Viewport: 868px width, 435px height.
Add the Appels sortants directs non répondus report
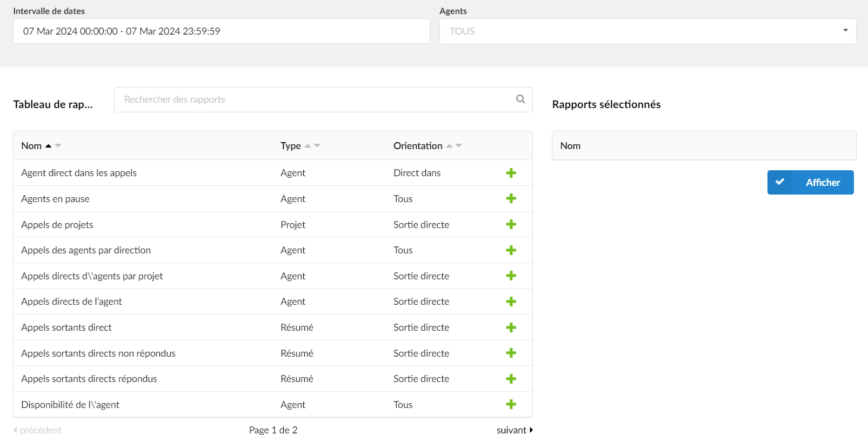tap(511, 353)
